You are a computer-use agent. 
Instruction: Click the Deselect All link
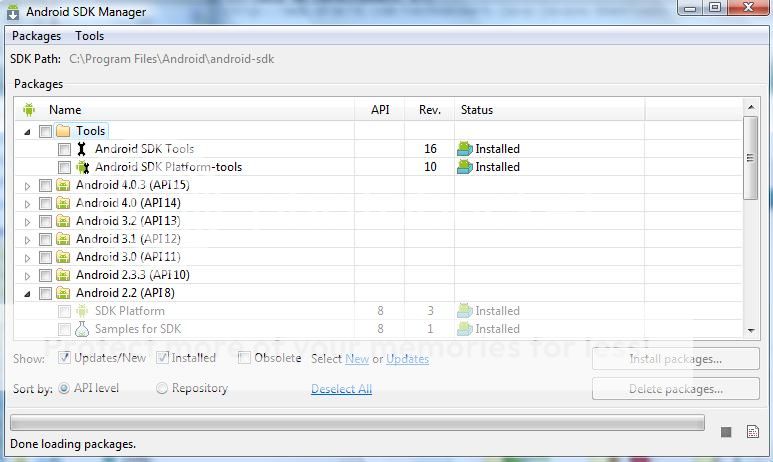click(x=341, y=389)
